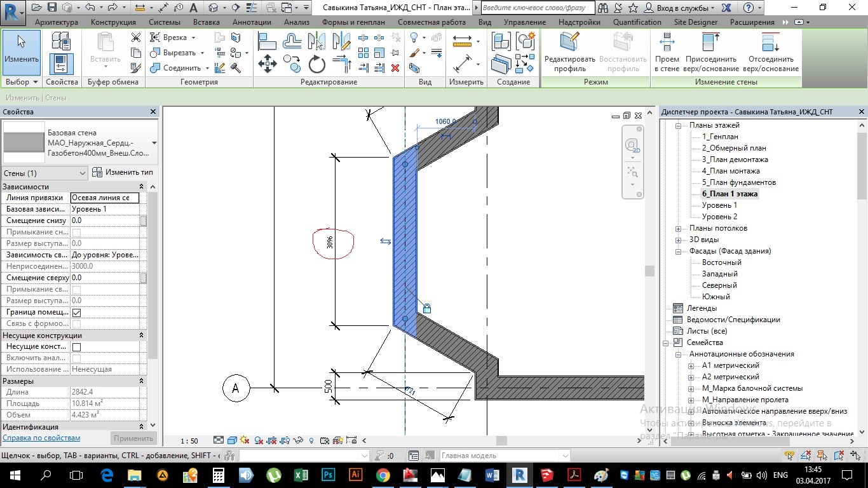The height and width of the screenshot is (488, 868).
Task: Click the red Delete X icon
Action: (395, 68)
